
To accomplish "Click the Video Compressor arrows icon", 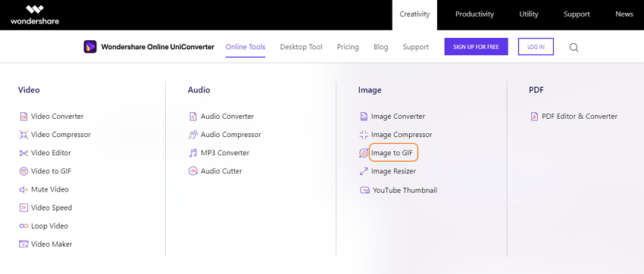I will click(23, 135).
